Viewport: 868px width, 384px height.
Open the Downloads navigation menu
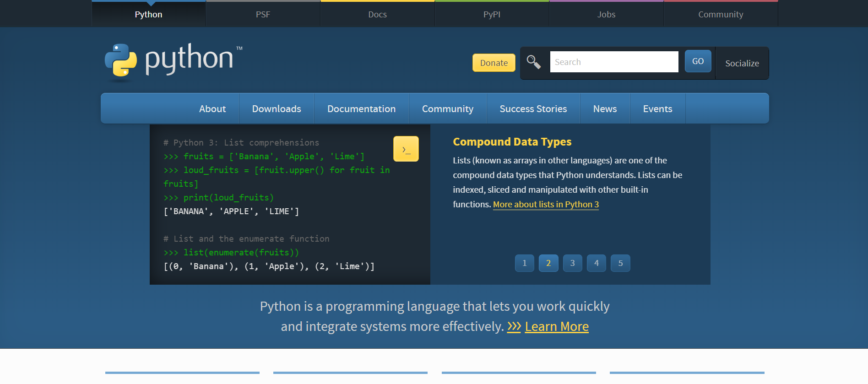coord(277,109)
